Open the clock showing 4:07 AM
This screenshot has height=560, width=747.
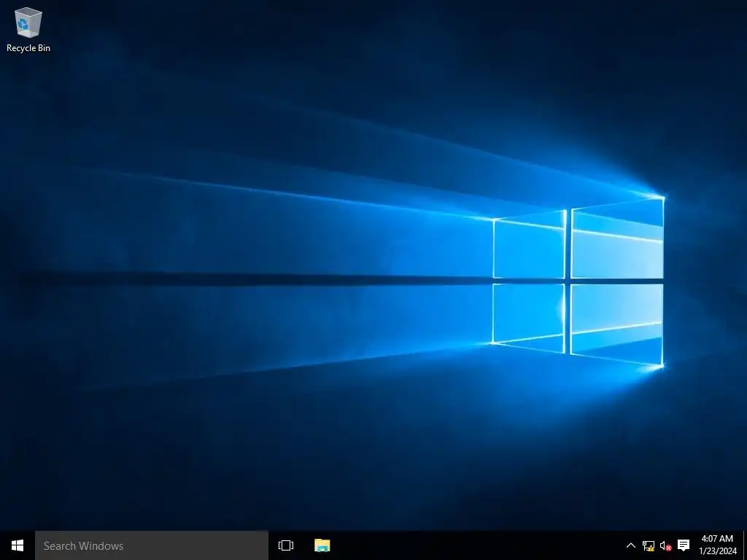coord(718,545)
